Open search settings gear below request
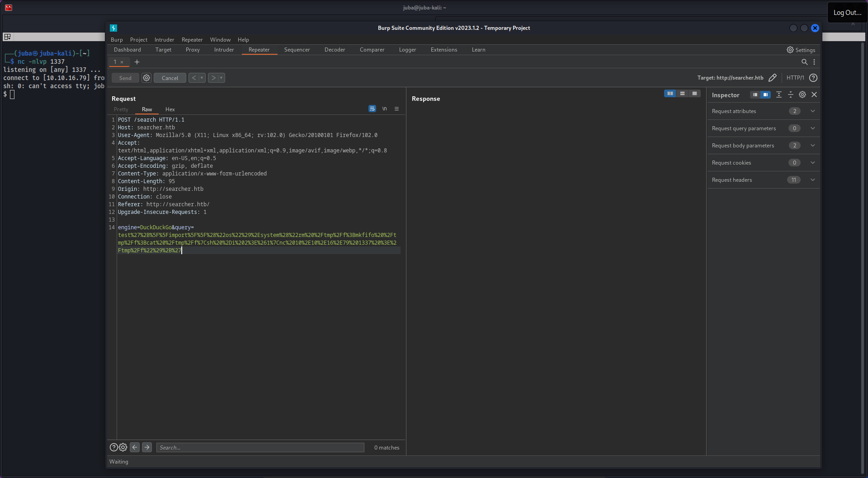The image size is (868, 478). (x=123, y=447)
